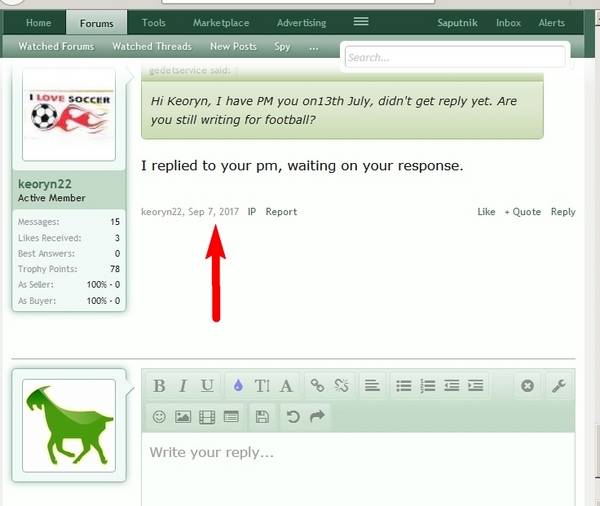Screen dimensions: 600x506
Task: Open the Advertising tab
Action: (302, 23)
